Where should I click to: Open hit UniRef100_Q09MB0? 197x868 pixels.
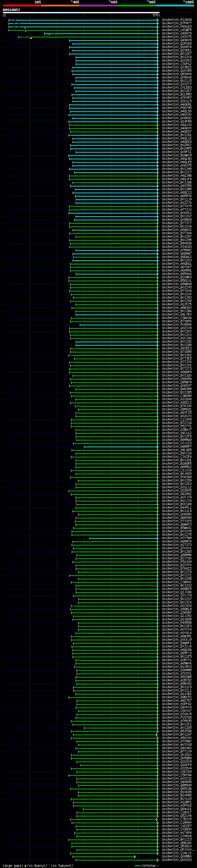[x=177, y=857]
